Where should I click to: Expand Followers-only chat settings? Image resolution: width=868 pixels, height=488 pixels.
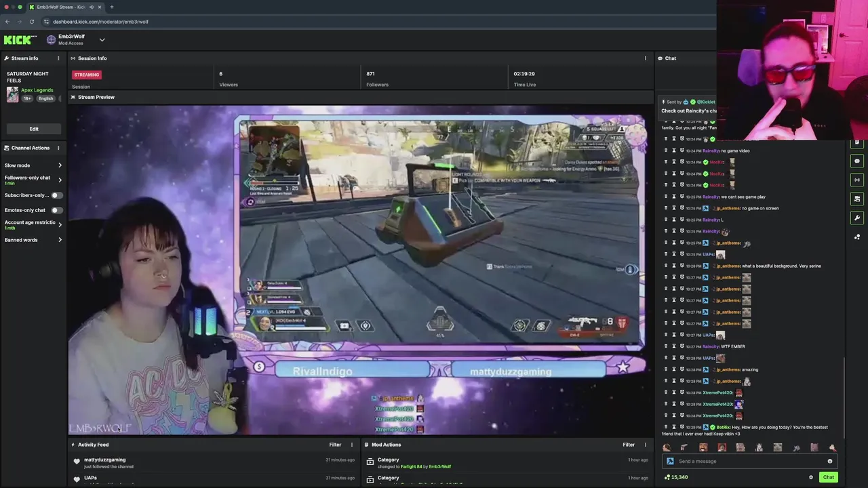point(60,180)
